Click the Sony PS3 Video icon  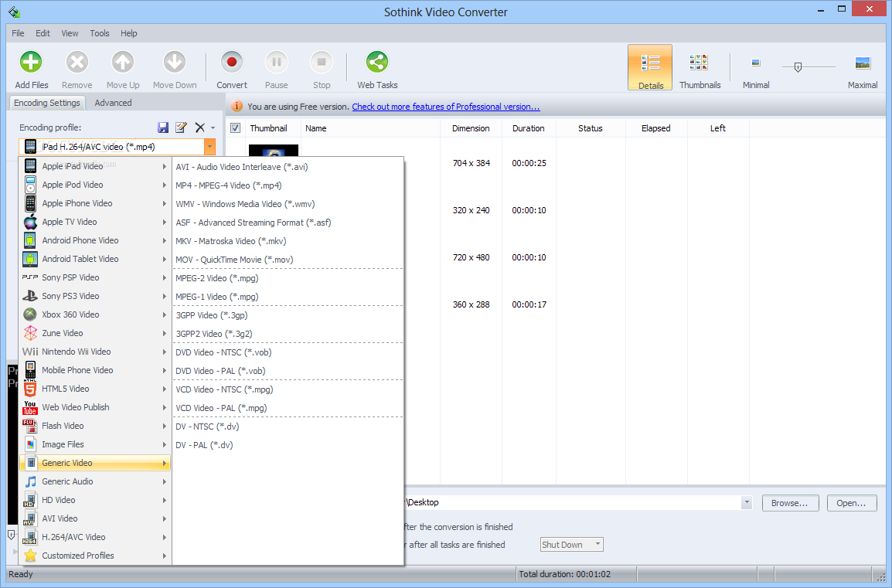pos(30,296)
